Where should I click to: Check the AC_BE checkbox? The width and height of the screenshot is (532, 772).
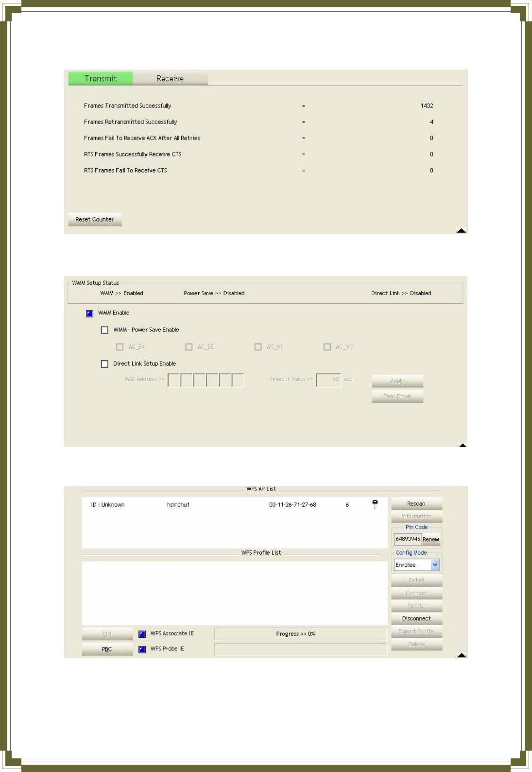click(189, 347)
